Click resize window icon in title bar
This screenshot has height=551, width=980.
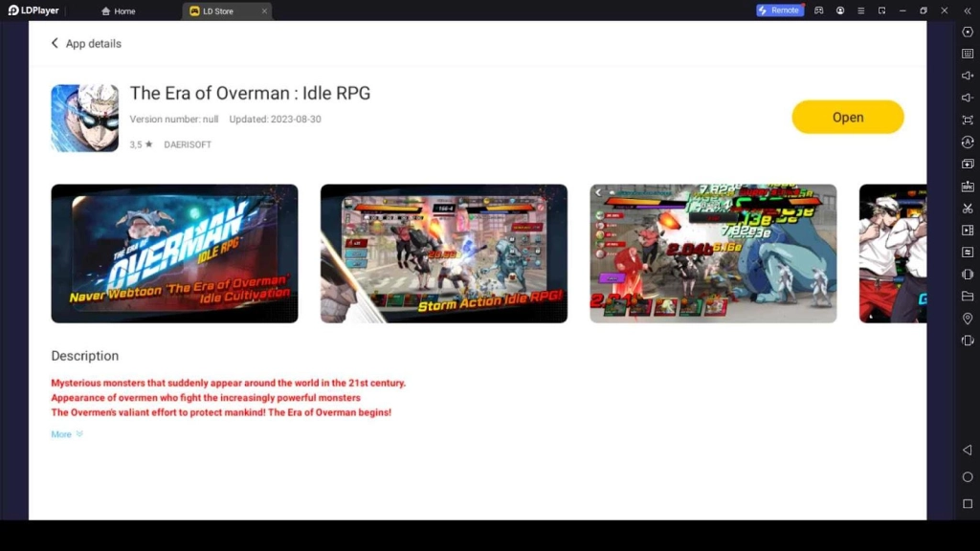pyautogui.click(x=881, y=11)
